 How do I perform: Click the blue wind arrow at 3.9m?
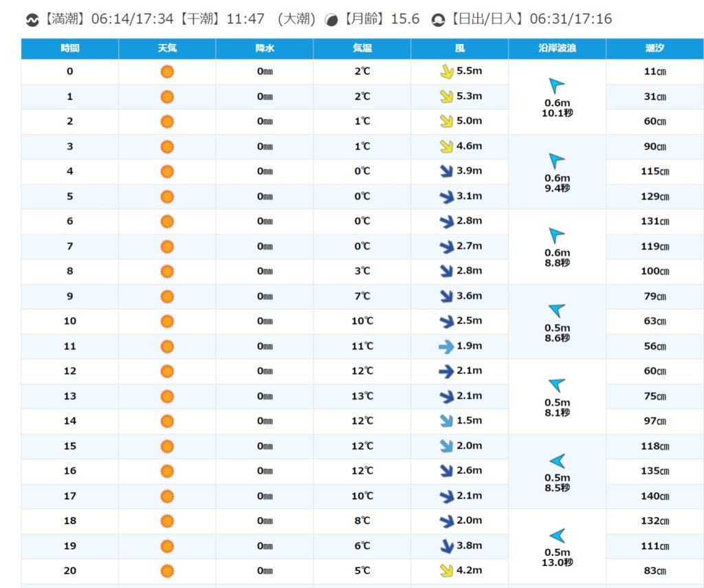click(446, 171)
